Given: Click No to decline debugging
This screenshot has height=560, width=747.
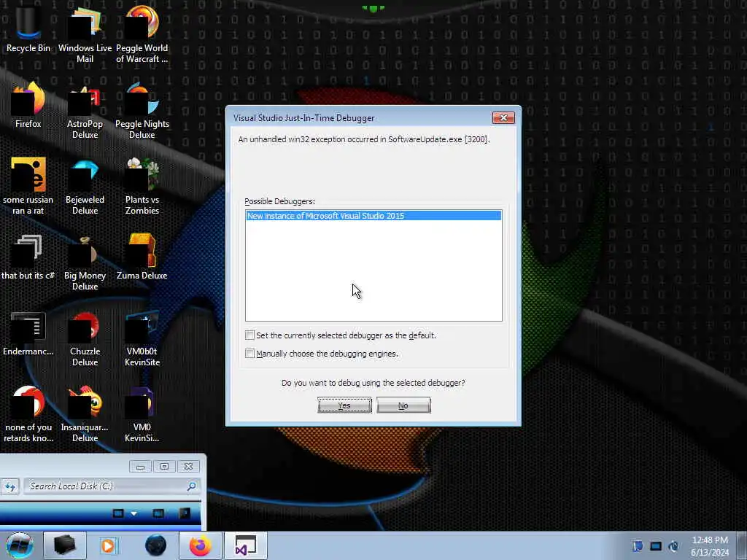Looking at the screenshot, I should click(x=403, y=405).
